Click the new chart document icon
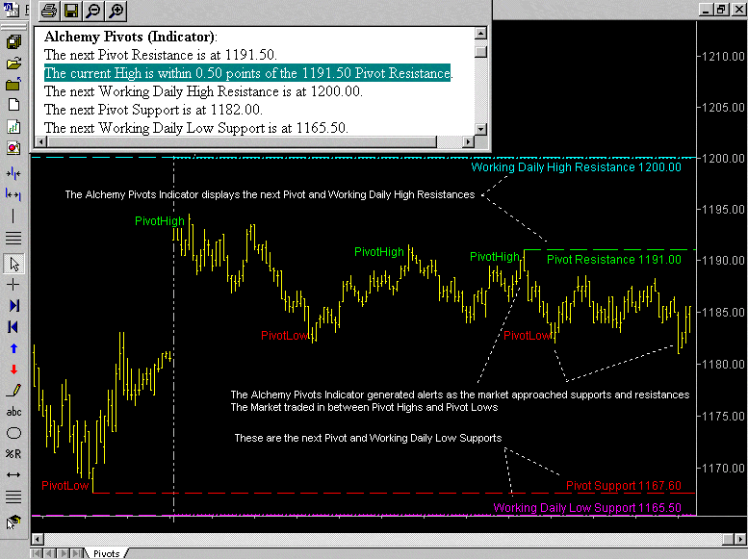This screenshot has height=560, width=748. [x=13, y=126]
